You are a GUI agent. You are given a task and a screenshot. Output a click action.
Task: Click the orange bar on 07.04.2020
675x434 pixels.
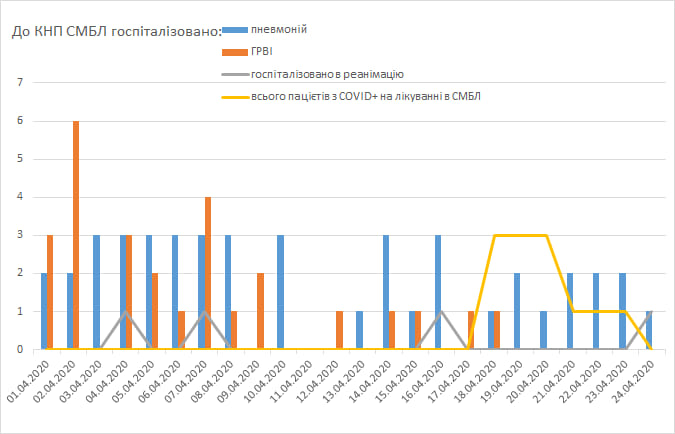pos(207,273)
